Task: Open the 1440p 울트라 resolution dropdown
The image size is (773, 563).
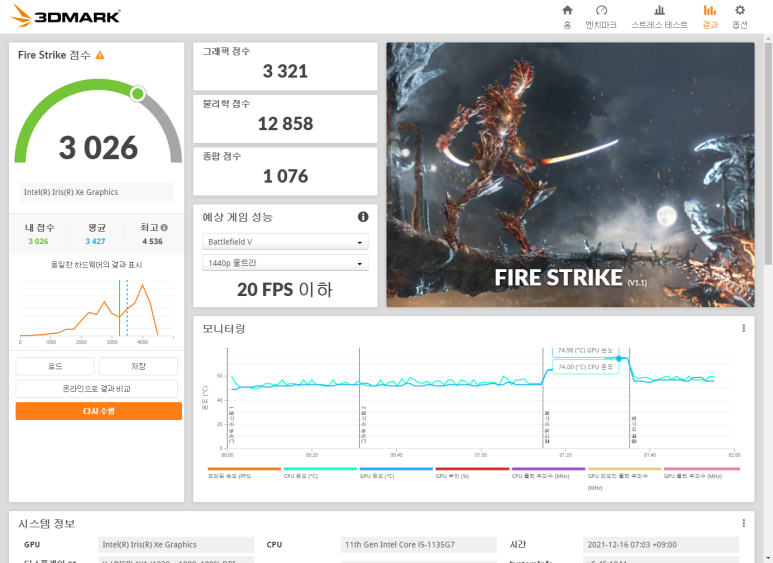Action: point(285,263)
